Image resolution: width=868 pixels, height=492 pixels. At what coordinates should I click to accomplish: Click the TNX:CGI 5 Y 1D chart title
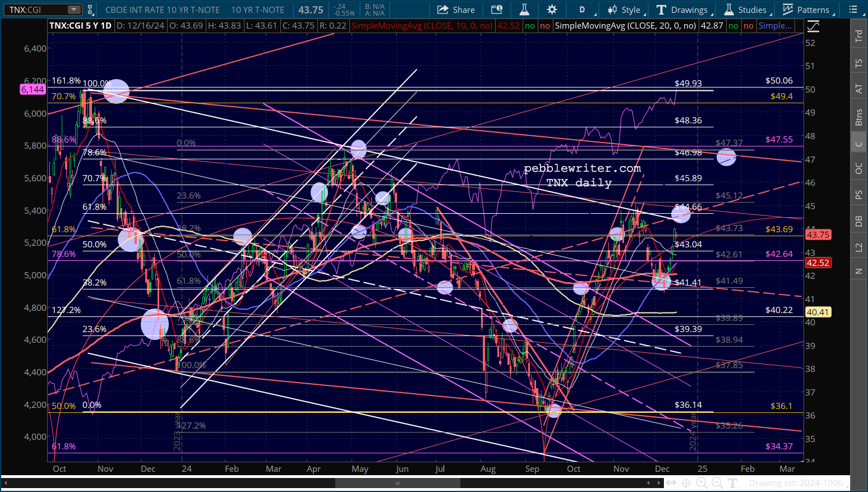[x=80, y=26]
